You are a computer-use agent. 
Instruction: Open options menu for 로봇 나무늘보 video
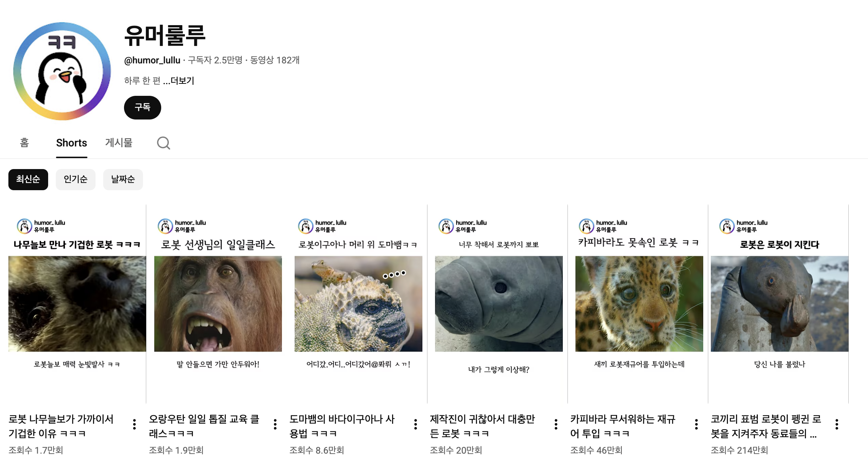[135, 424]
